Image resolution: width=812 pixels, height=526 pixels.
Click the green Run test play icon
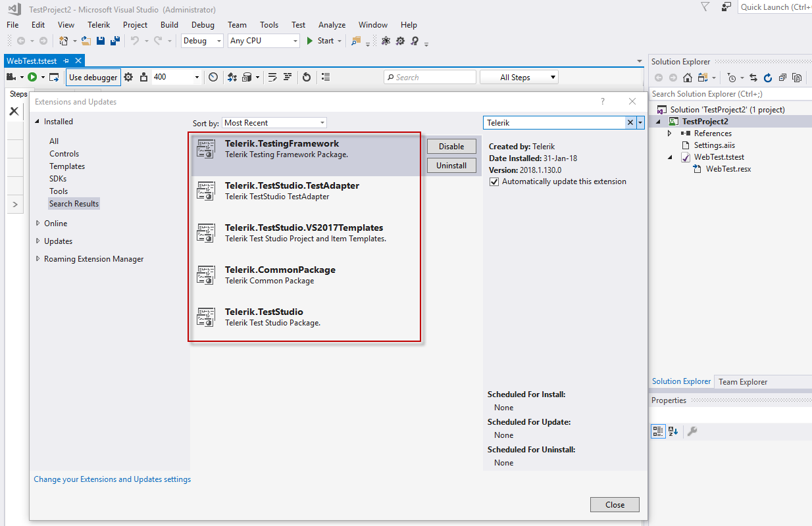click(32, 77)
